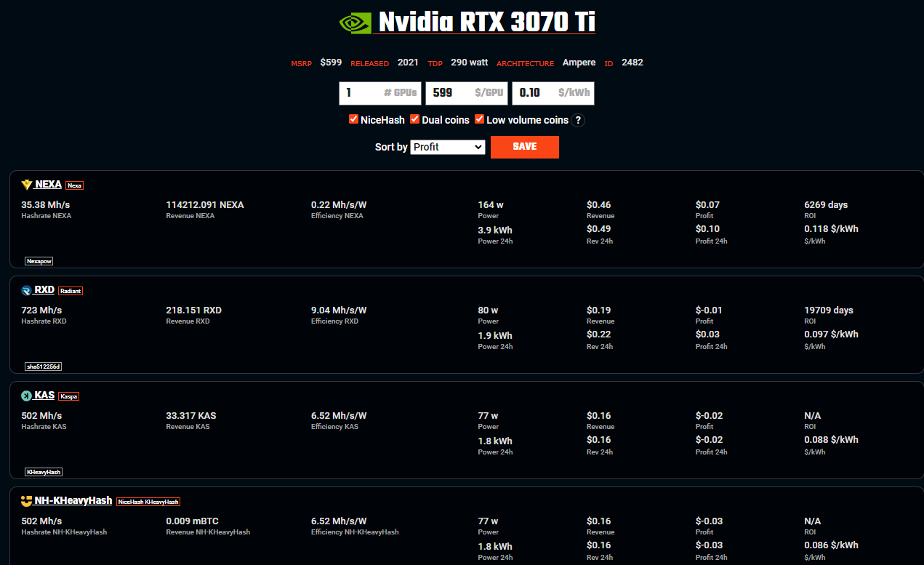Click the 114212.091 NEXA revenue value

[205, 205]
